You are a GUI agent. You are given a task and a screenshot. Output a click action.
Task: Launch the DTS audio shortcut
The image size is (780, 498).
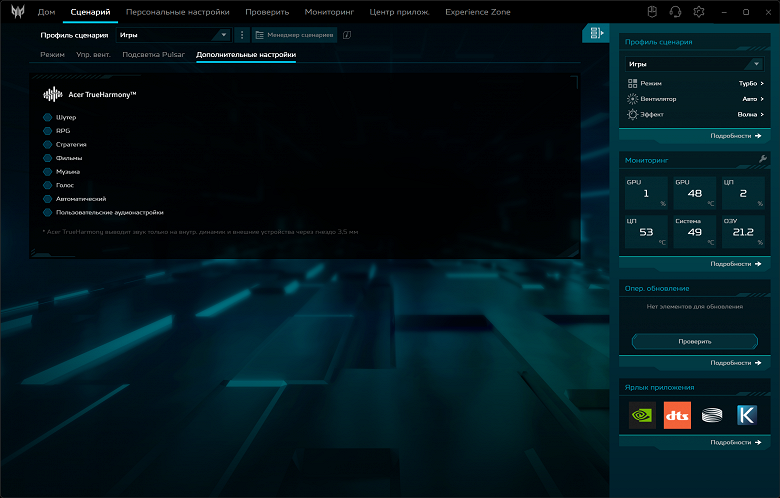(x=677, y=415)
